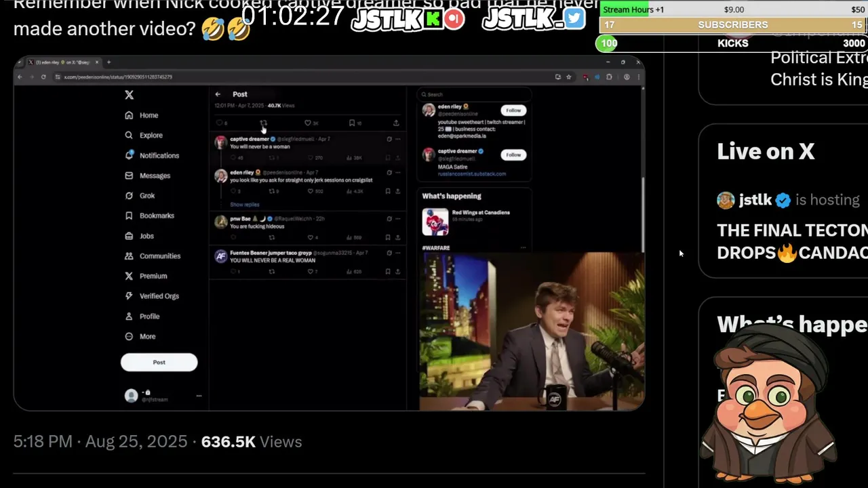Image resolution: width=868 pixels, height=488 pixels.
Task: Go back using Post header arrow
Action: coord(218,94)
